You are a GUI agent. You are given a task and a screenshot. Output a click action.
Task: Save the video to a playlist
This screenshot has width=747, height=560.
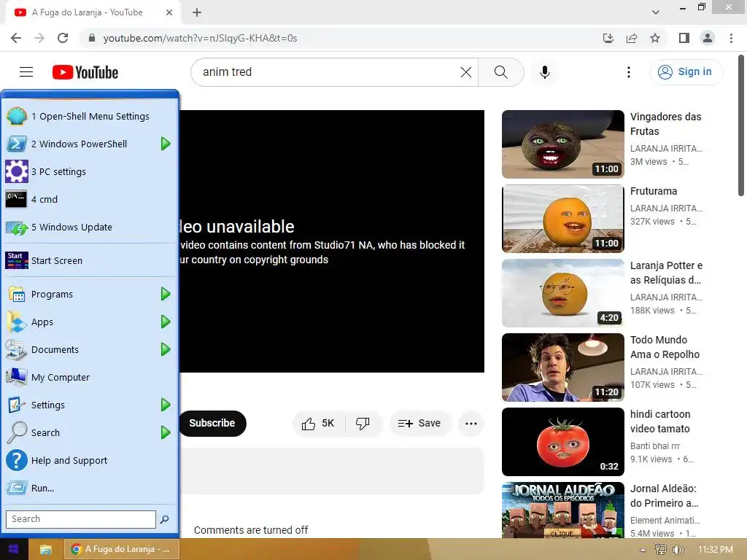pyautogui.click(x=419, y=424)
